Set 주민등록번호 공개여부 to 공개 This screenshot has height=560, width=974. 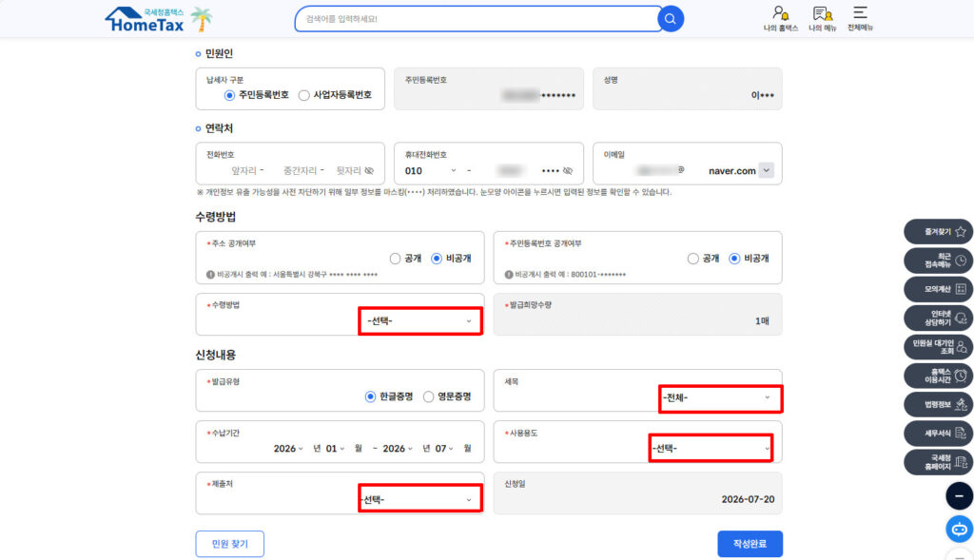pos(693,259)
